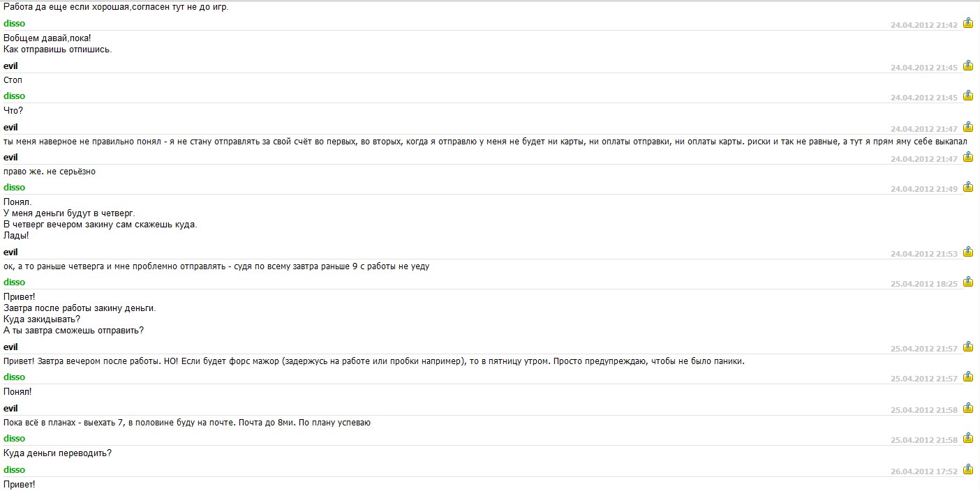The image size is (980, 491).
Task: Select the 26.04.2012 17:52 timestamp
Action: click(924, 472)
